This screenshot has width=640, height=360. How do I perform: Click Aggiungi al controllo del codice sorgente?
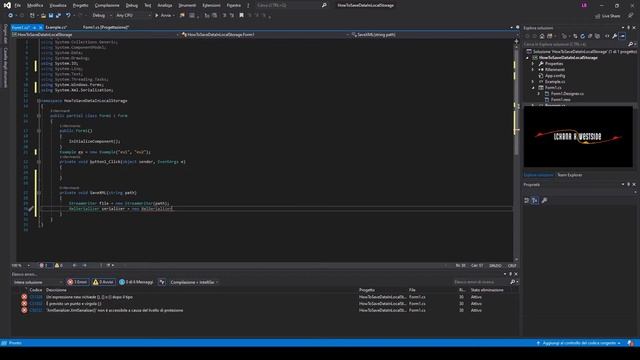click(x=579, y=343)
